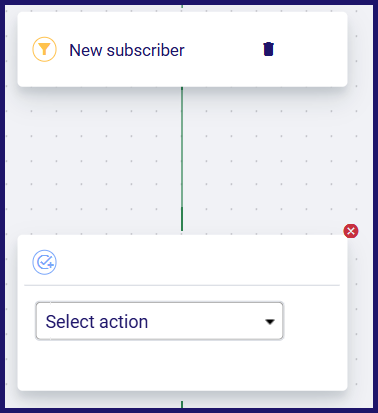Click the space right of the Select action dropdown

[313, 321]
